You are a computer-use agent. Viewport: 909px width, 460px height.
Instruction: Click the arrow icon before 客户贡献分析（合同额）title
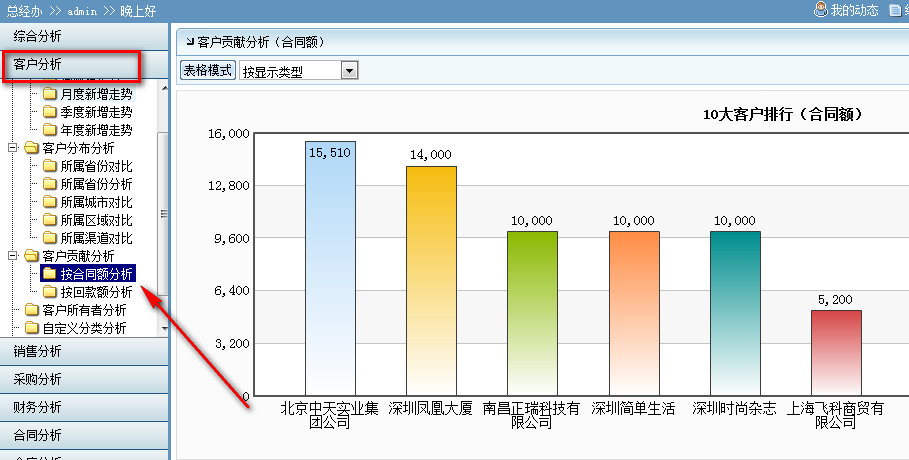(190, 42)
